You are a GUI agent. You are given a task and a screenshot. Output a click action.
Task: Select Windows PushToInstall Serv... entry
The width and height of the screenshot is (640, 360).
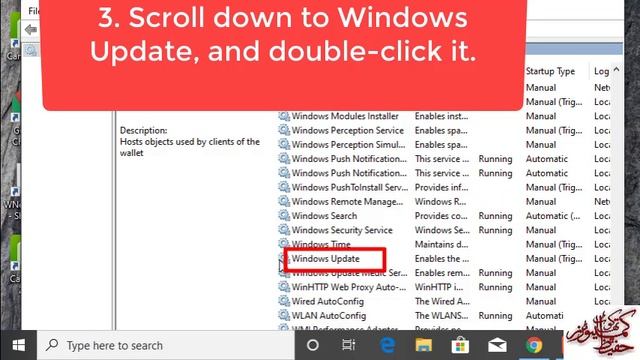(x=349, y=187)
